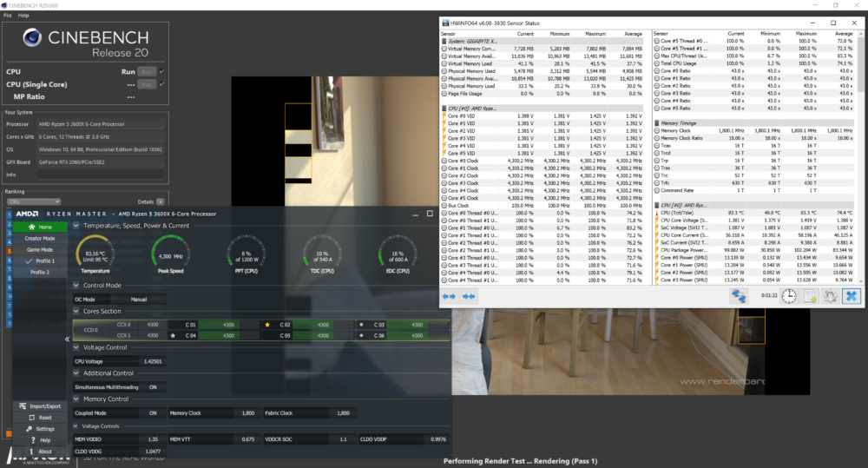868x468 pixels.
Task: Open HWiNFO sensor settings gear icon
Action: point(830,296)
